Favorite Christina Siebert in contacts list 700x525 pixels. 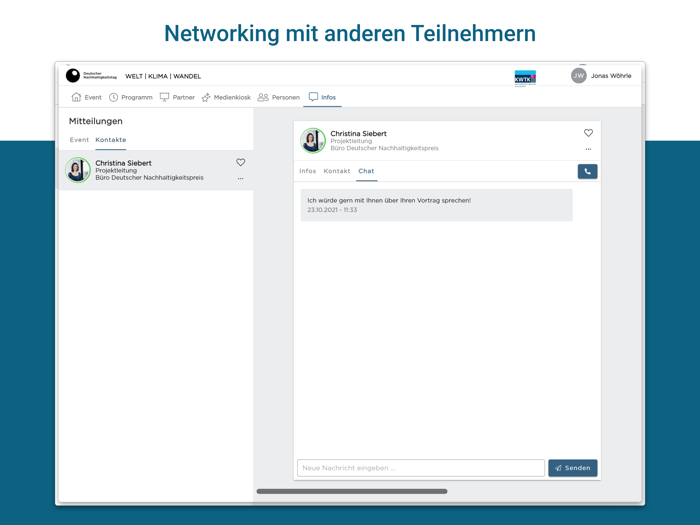click(x=241, y=162)
